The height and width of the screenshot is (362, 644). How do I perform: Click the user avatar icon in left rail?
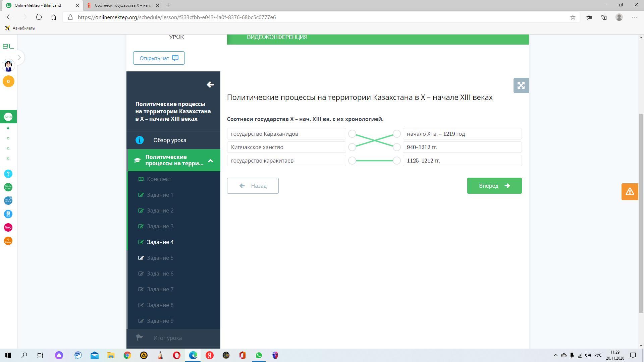click(8, 65)
